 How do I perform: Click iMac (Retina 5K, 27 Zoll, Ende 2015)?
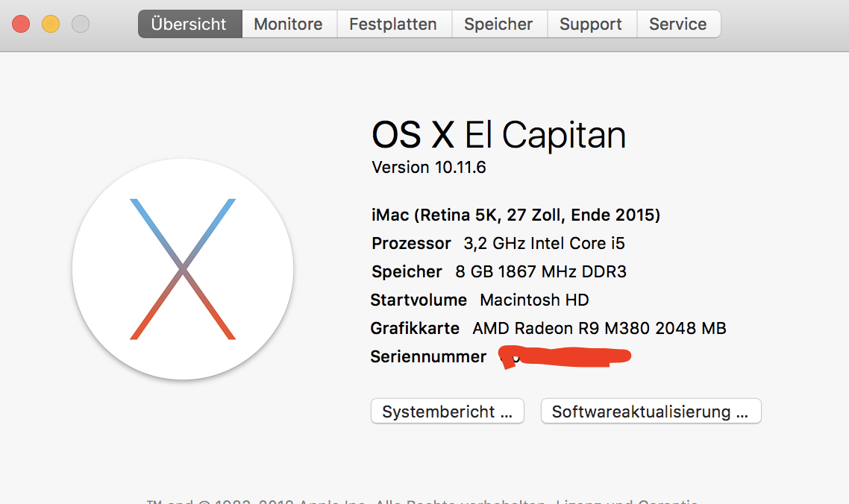pyautogui.click(x=516, y=215)
